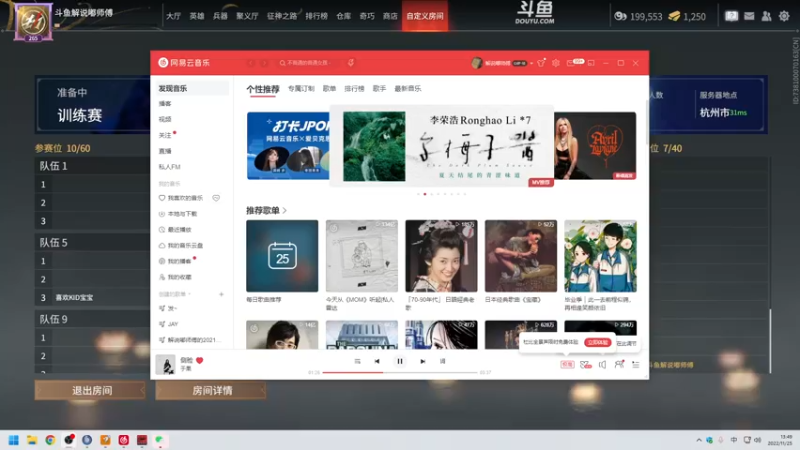Open 直播 in the sidebar
The width and height of the screenshot is (800, 450).
[x=165, y=151]
